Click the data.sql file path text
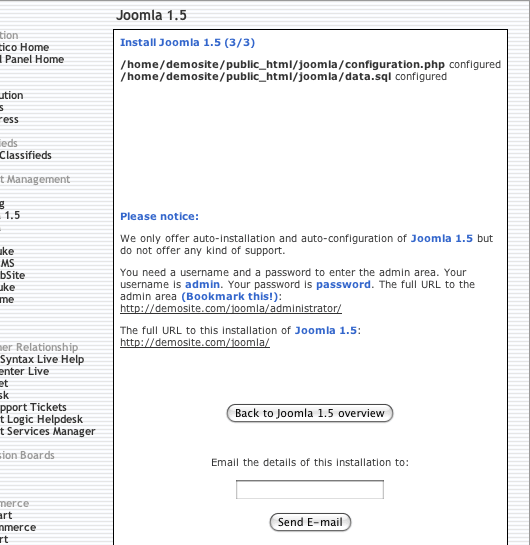Viewport: 530px width, 545px height. [256, 76]
